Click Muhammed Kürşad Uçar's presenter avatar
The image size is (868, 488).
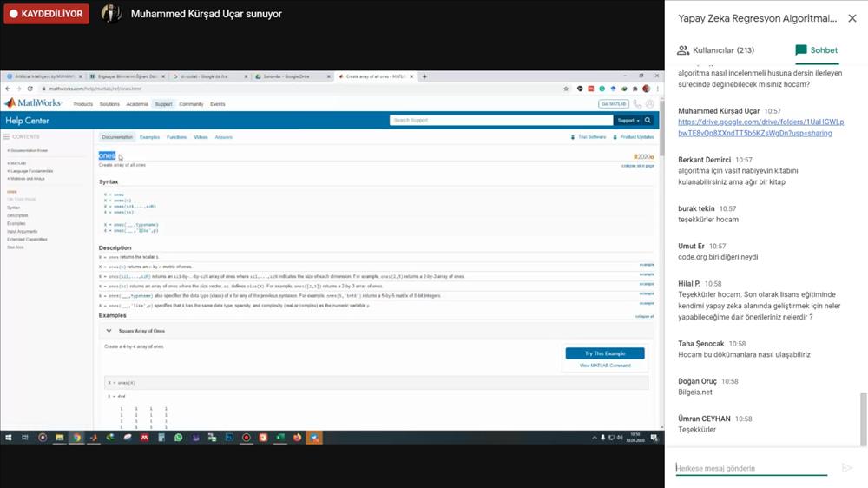tap(111, 13)
